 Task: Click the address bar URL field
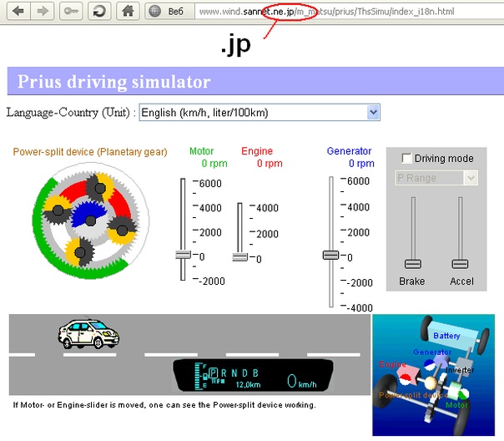pyautogui.click(x=349, y=12)
